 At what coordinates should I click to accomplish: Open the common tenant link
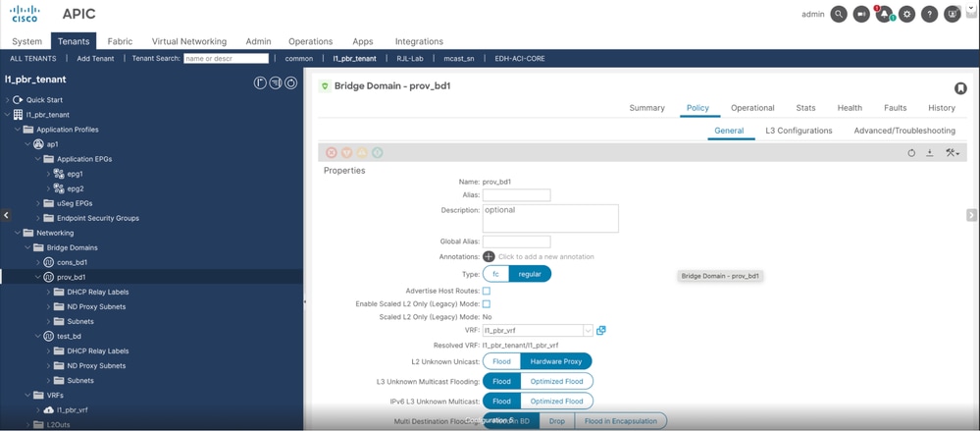click(299, 58)
